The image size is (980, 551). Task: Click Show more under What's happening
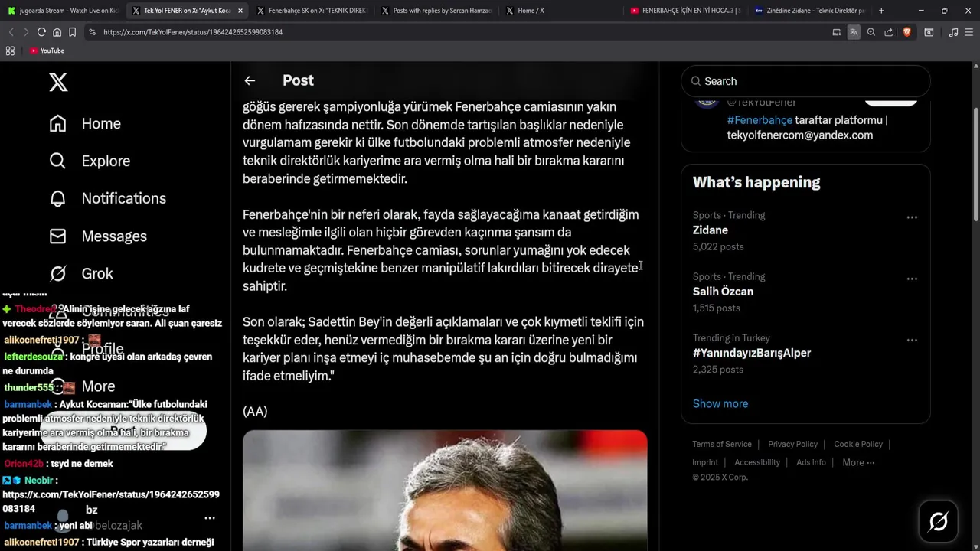(720, 403)
